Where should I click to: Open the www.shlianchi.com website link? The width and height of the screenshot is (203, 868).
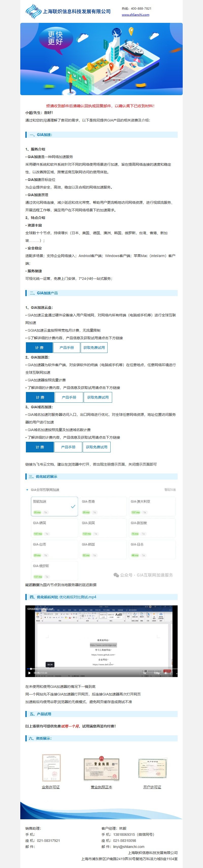click(x=135, y=15)
